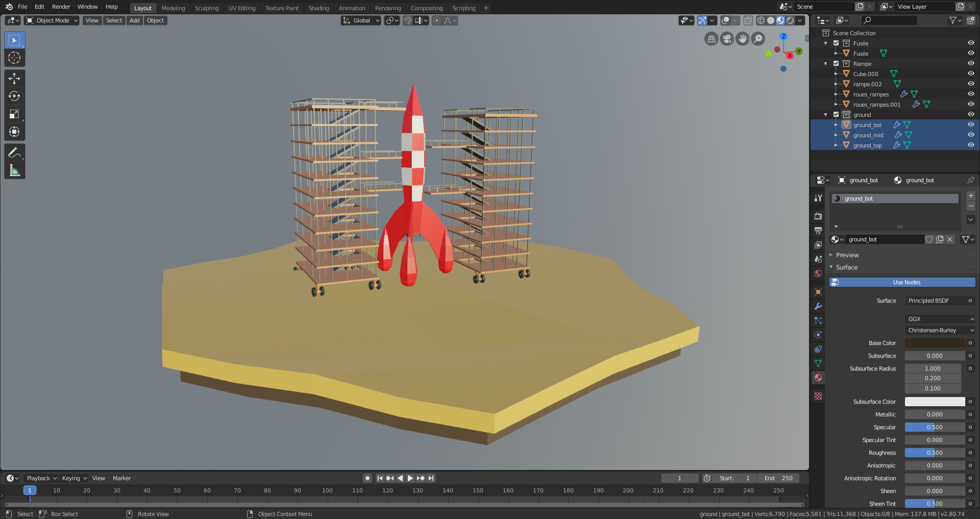Click the Base Color swatch

point(935,343)
